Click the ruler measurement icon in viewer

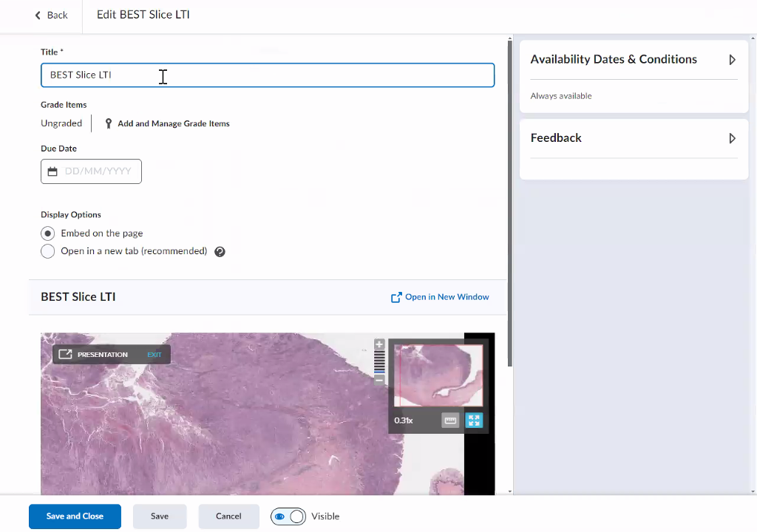point(450,420)
